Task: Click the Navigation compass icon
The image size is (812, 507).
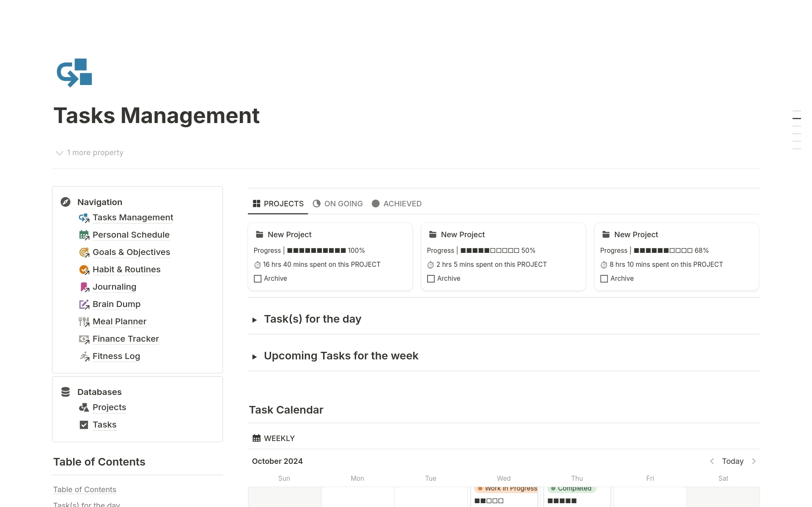Action: 66,202
